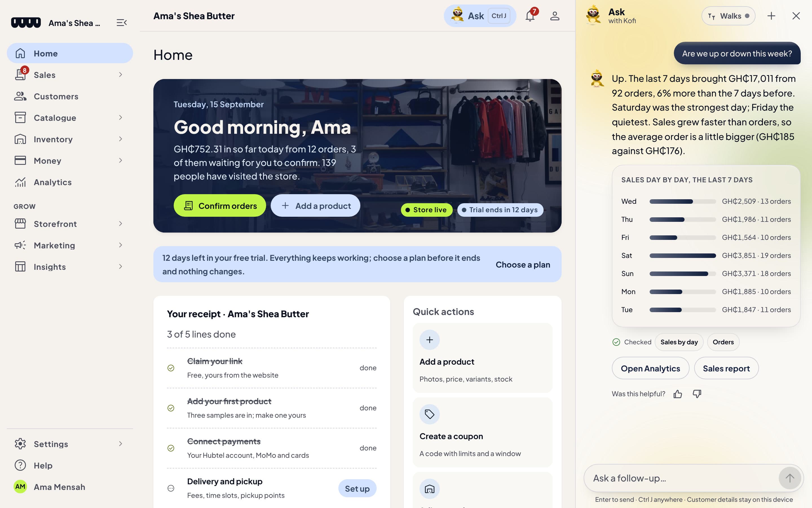Click the Analytics chart icon in sidebar
Image resolution: width=812 pixels, height=508 pixels.
pos(20,182)
